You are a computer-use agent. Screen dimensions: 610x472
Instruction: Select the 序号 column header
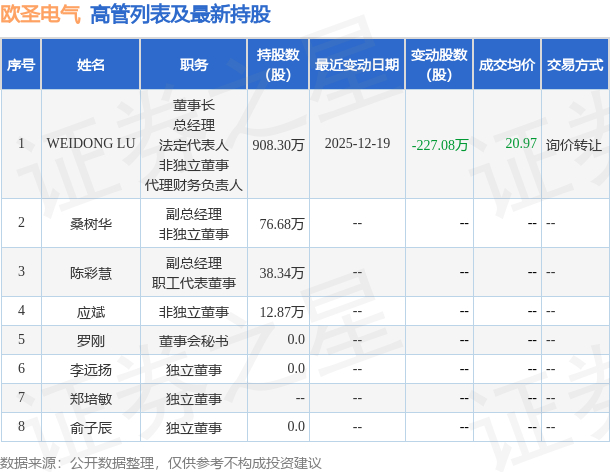[x=21, y=65]
